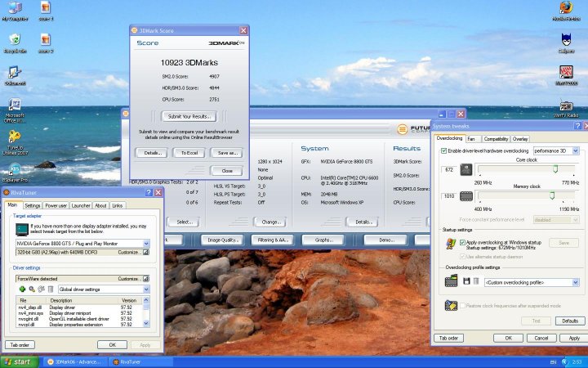Open the Recycle Bin desktop icon
The width and height of the screenshot is (588, 368).
(x=15, y=43)
